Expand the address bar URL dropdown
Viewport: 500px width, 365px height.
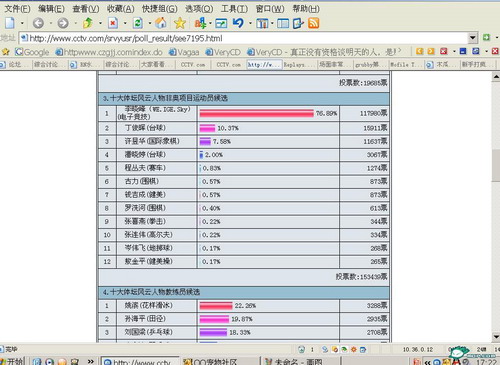(473, 38)
